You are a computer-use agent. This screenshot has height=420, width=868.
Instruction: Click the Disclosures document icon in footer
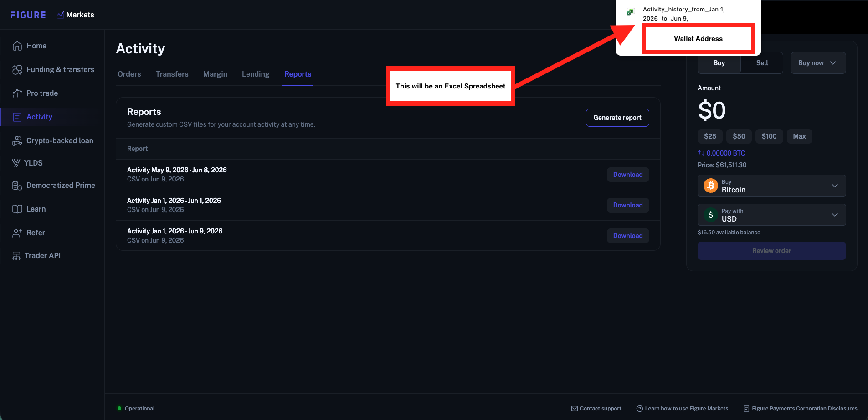coord(746,409)
